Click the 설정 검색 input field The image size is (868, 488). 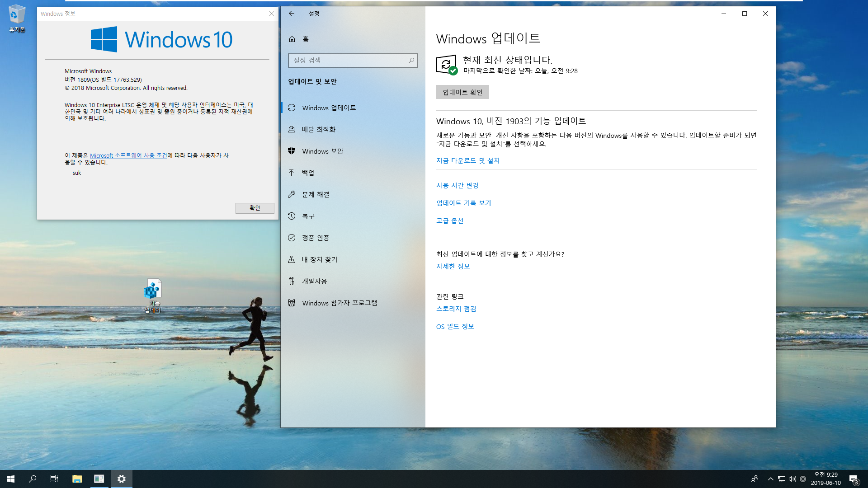[353, 61]
